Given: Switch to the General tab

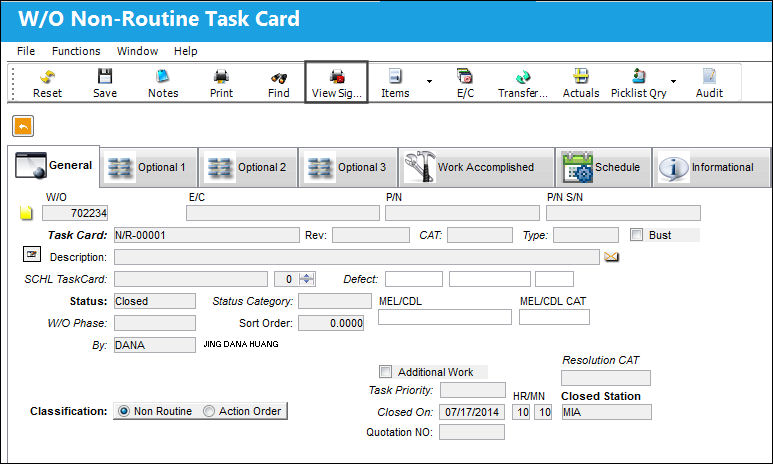Looking at the screenshot, I should point(54,166).
